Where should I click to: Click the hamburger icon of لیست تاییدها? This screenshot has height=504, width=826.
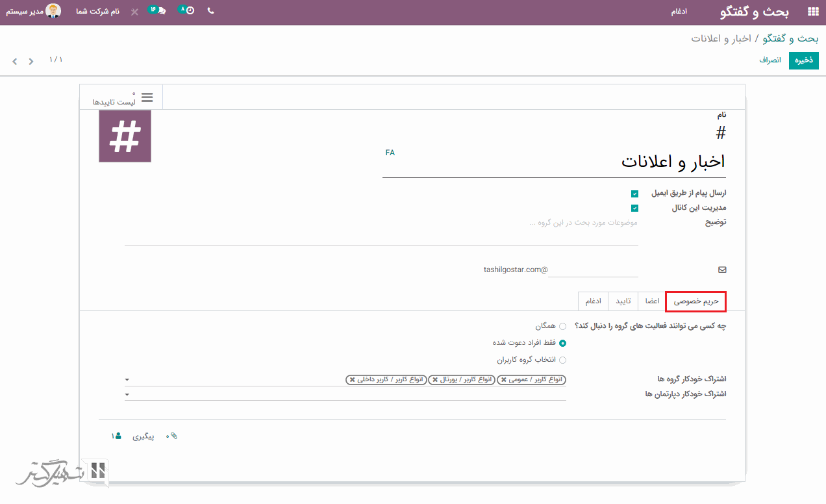coord(147,97)
